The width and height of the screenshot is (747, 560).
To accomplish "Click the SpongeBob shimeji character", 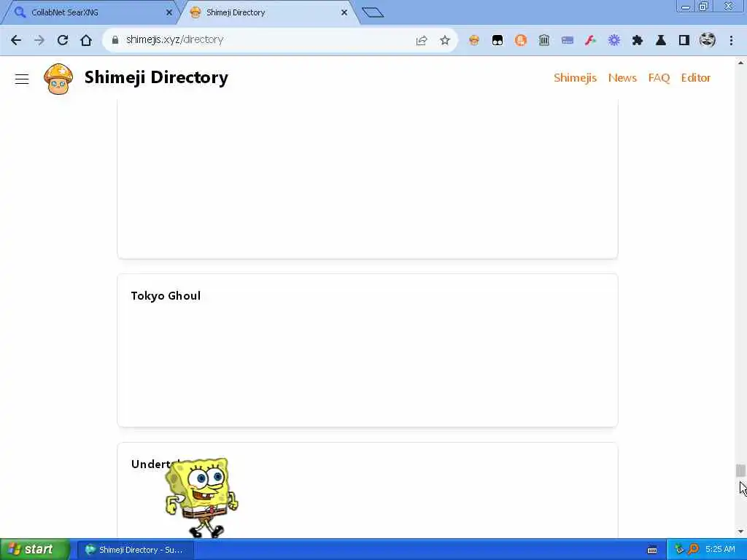I will (x=201, y=497).
